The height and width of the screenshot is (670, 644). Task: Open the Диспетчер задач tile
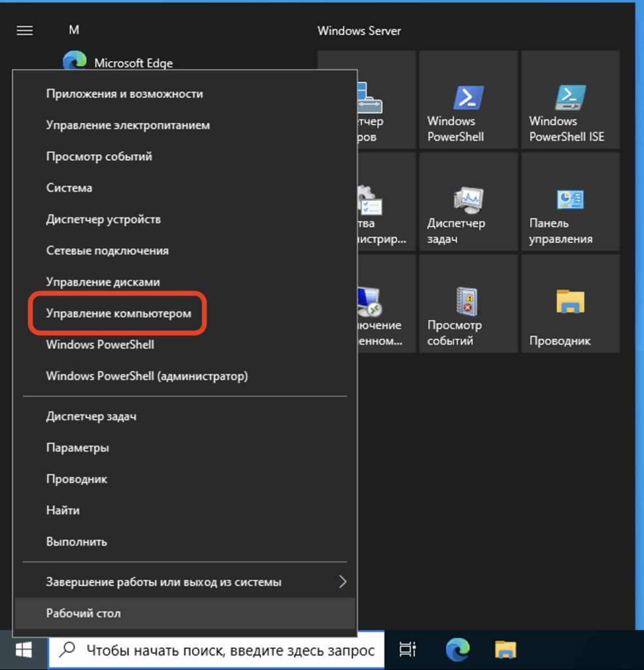(469, 202)
